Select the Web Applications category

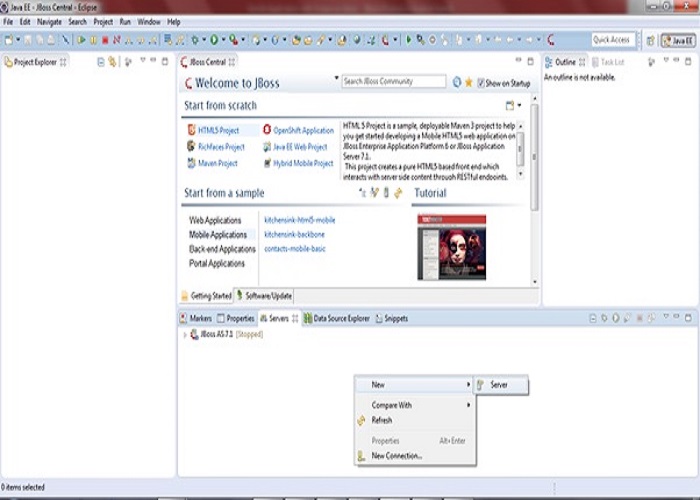click(215, 220)
